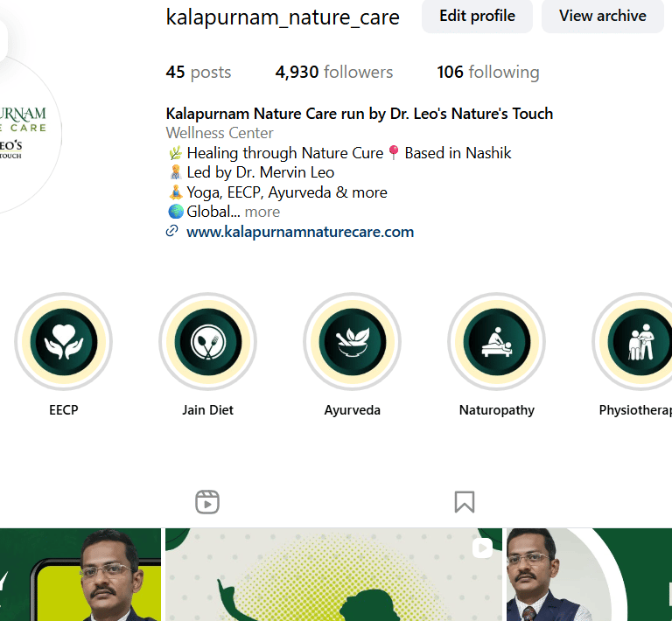Image resolution: width=672 pixels, height=621 pixels.
Task: Click the 45 posts count
Action: tap(199, 72)
